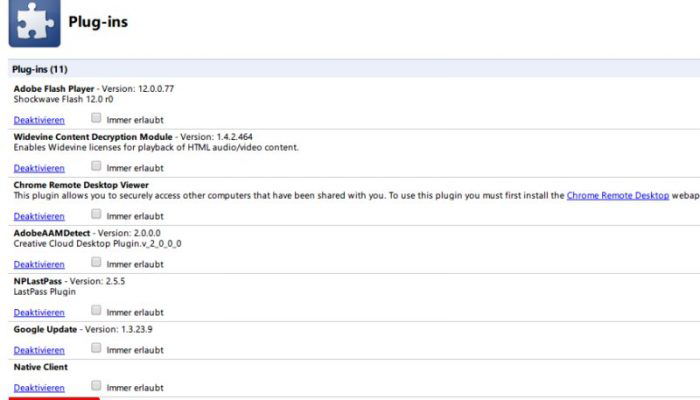The width and height of the screenshot is (700, 400).
Task: Open the Chrome Remote Desktop hyperlink
Action: tap(618, 196)
